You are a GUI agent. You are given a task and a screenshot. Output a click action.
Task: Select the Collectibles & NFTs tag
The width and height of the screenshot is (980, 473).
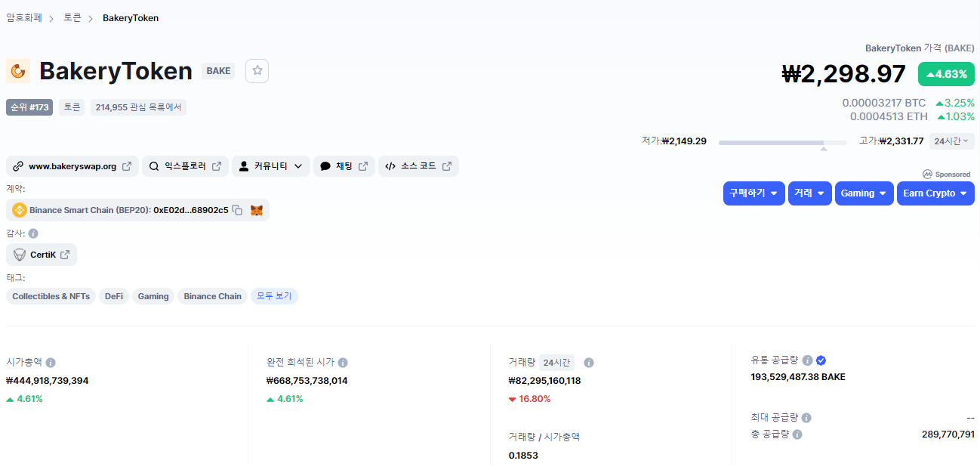tap(51, 296)
